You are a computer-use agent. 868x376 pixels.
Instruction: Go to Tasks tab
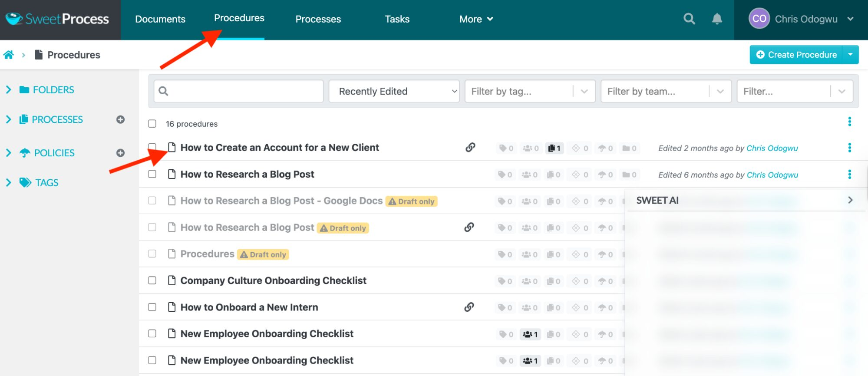(397, 19)
